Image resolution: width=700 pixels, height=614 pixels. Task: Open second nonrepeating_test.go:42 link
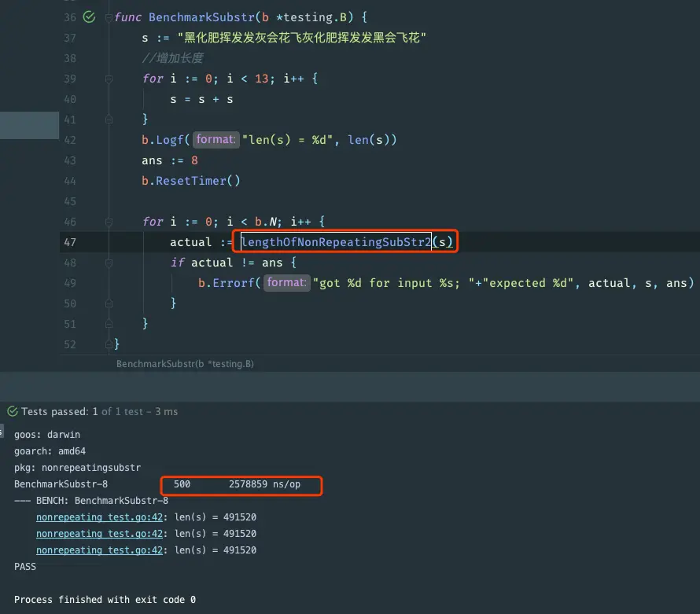click(99, 534)
